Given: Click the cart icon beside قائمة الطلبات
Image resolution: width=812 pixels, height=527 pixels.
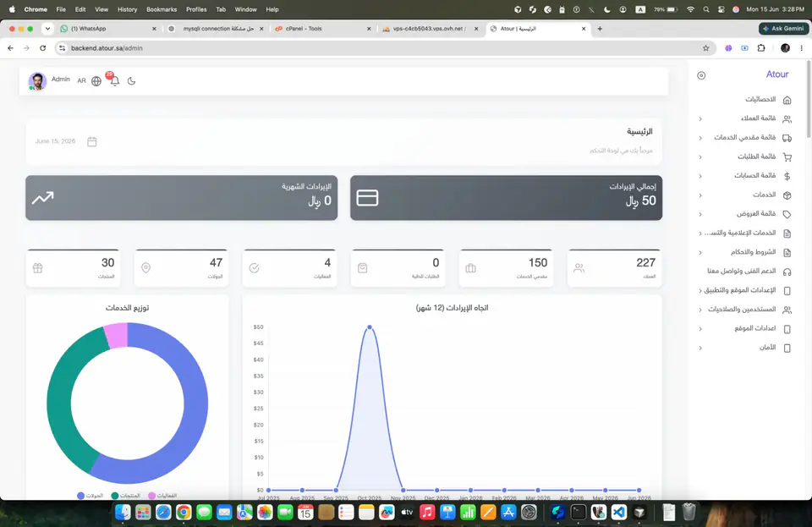Looking at the screenshot, I should click(787, 156).
